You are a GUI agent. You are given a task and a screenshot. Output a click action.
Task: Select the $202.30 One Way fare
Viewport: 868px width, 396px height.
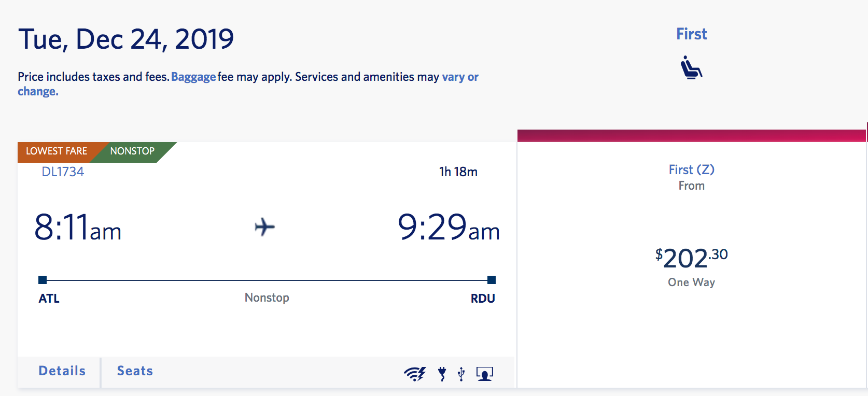point(691,259)
